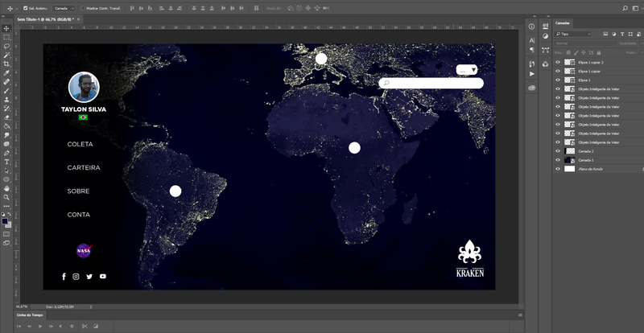Select the Crop tool
Viewport: 644px width, 333px height.
(6, 64)
